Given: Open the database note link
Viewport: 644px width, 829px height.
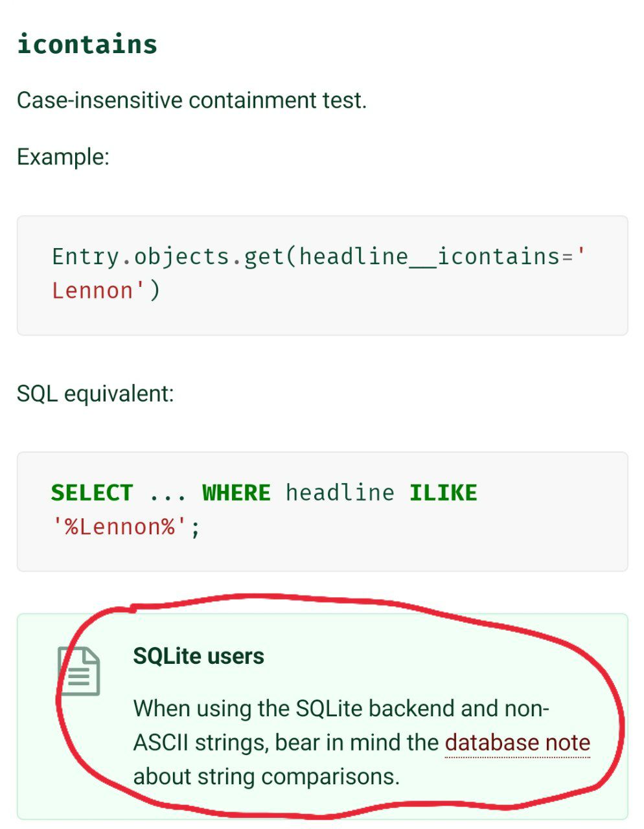Looking at the screenshot, I should pos(518,742).
